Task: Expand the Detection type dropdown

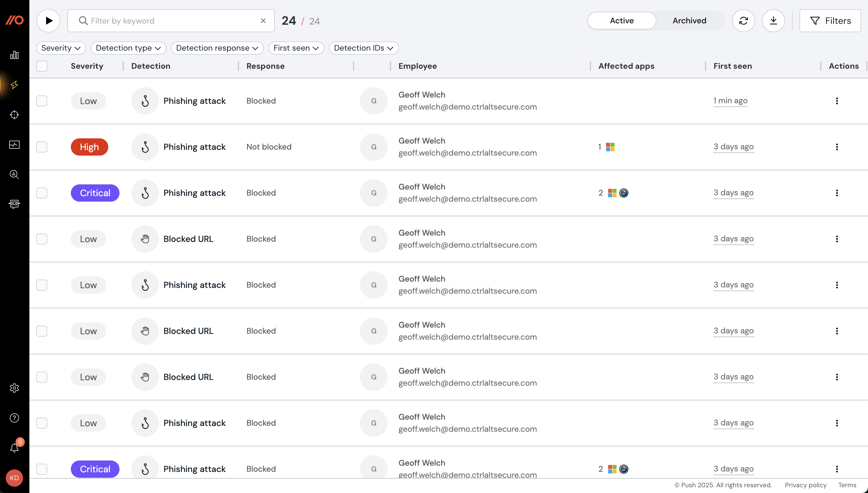Action: pyautogui.click(x=128, y=48)
